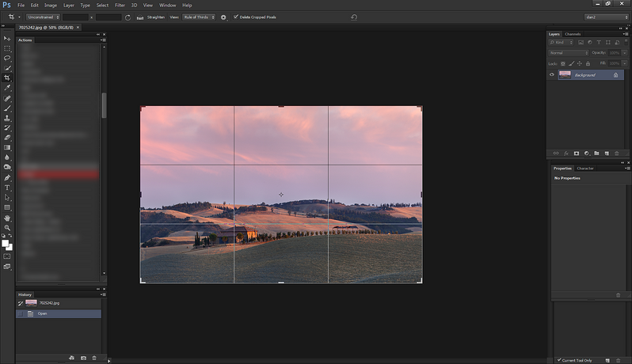632x364 pixels.
Task: Open the Crop tool preset picker arrow
Action: [19, 17]
